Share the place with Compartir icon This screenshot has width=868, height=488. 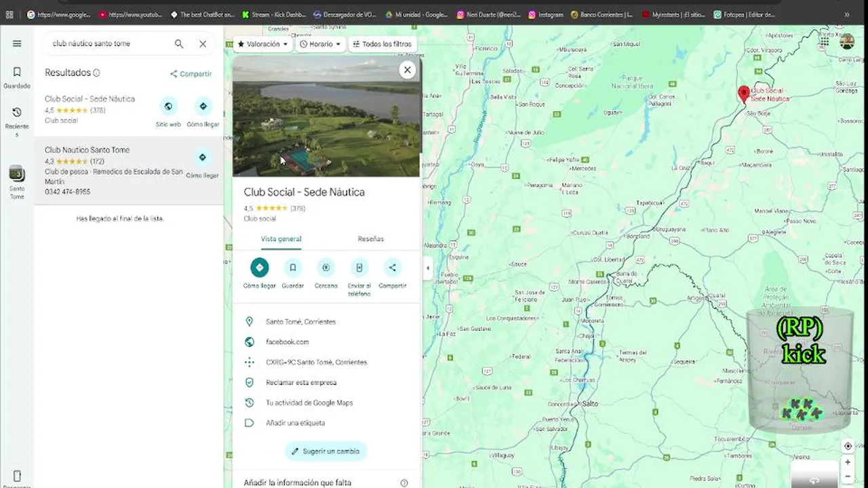coord(392,273)
